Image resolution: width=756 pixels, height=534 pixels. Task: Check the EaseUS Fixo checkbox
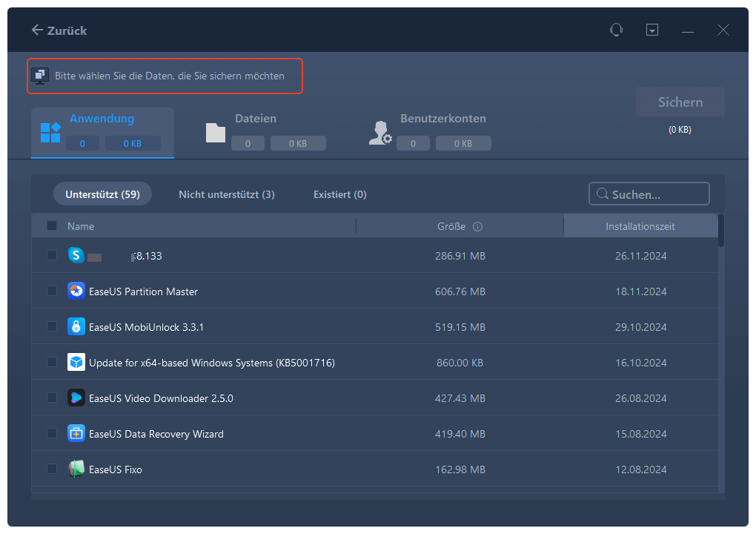(52, 469)
